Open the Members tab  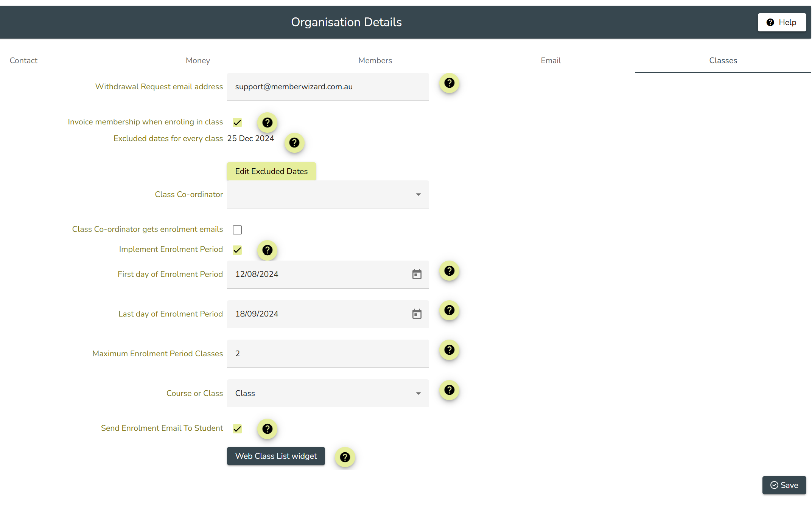(375, 61)
